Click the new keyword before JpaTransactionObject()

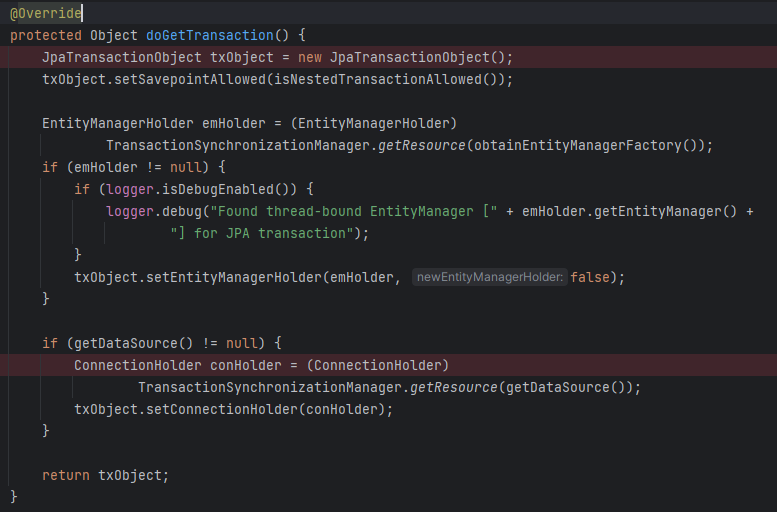coord(310,57)
